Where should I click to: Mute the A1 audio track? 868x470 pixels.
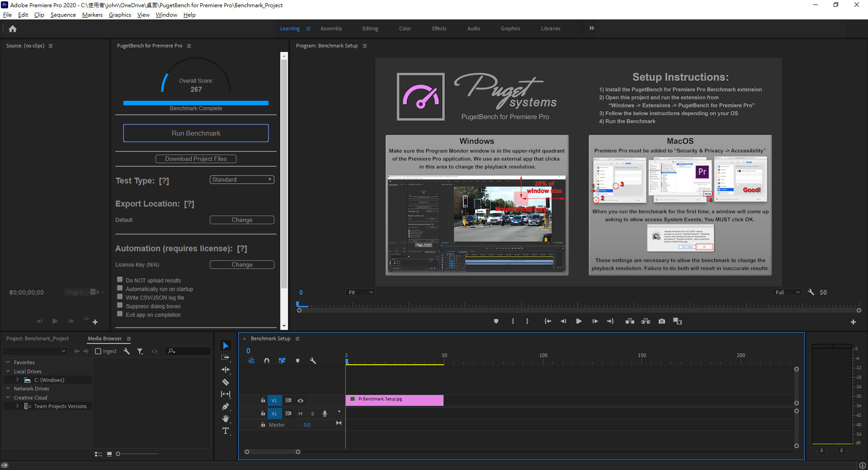coord(300,414)
